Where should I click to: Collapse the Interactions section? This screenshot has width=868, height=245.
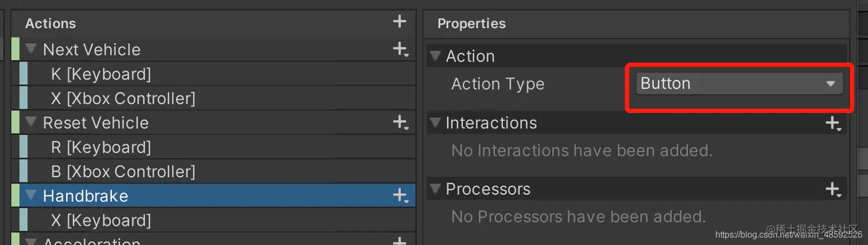click(x=436, y=123)
